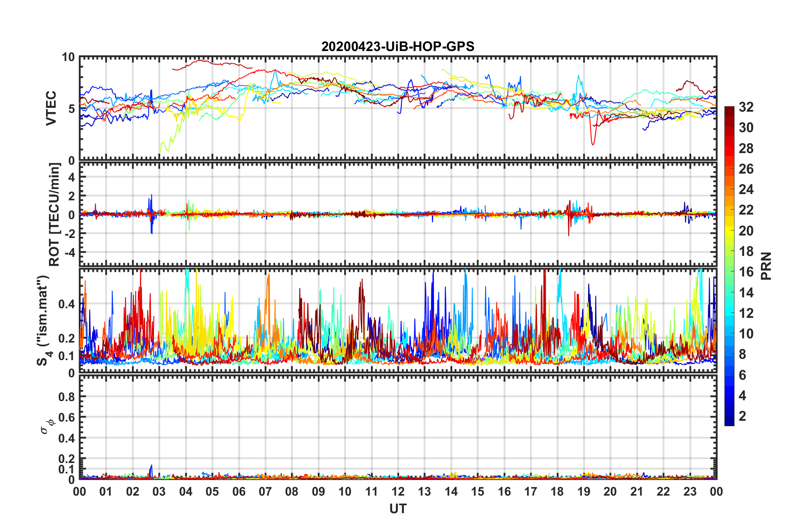Click the sigma phi y-axis label

(x=47, y=426)
